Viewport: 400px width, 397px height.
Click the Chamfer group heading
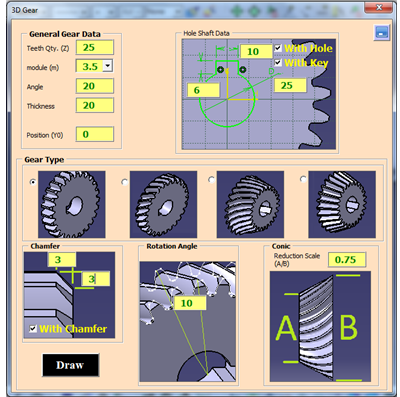[45, 246]
